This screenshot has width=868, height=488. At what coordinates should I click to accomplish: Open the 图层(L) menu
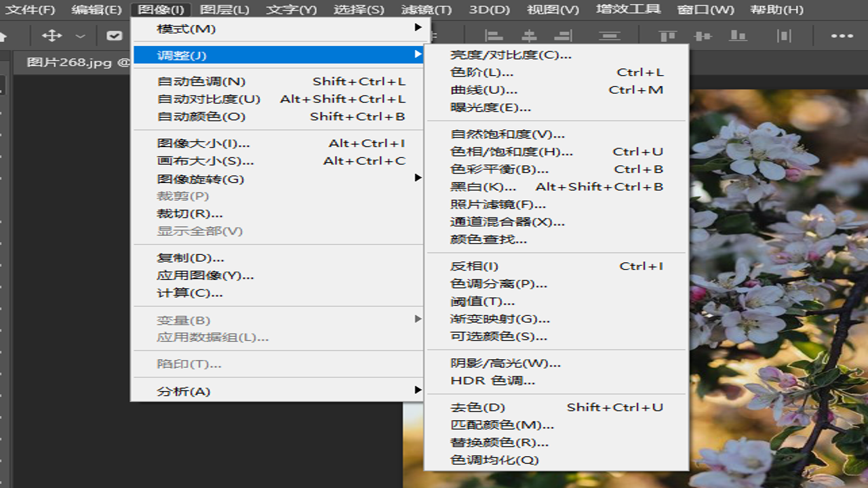click(x=224, y=9)
